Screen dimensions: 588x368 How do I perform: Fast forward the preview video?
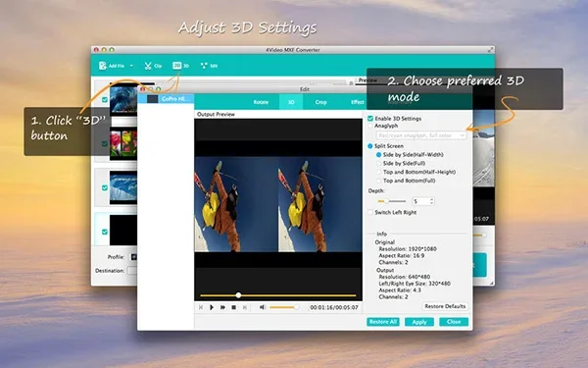tap(222, 307)
